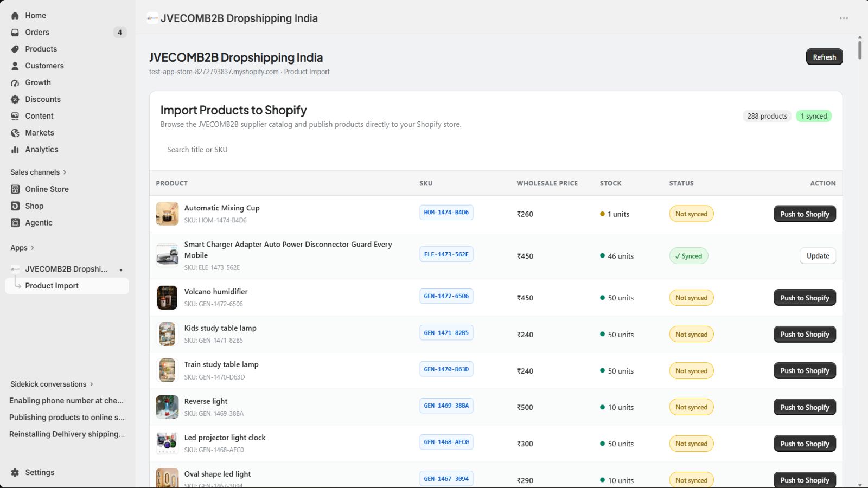Click stock value 46 units
The height and width of the screenshot is (488, 868).
coord(621,256)
